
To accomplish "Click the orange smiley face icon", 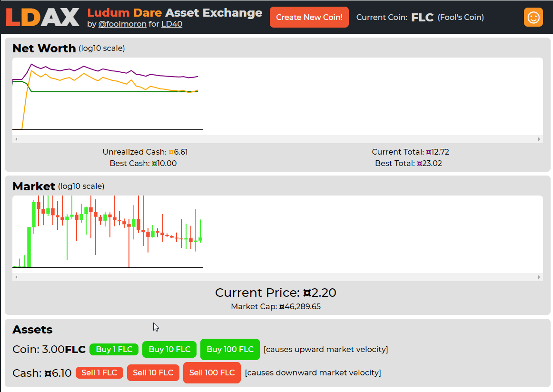I will (533, 17).
